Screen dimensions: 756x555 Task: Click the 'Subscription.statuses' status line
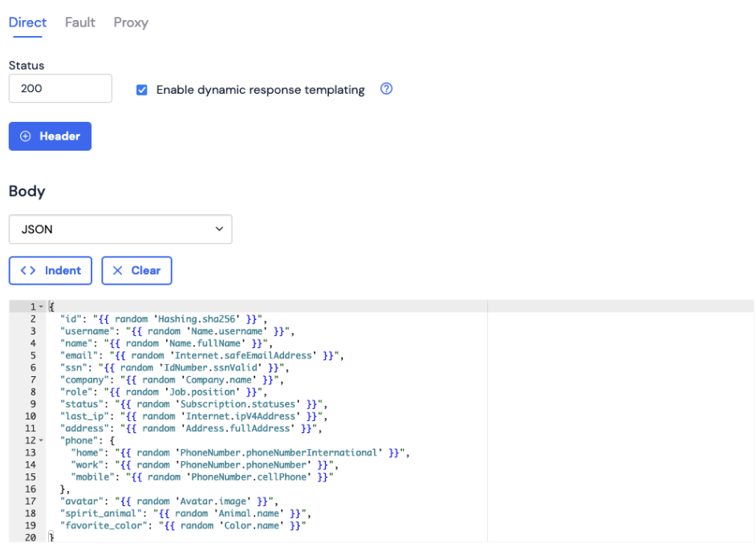pos(194,403)
